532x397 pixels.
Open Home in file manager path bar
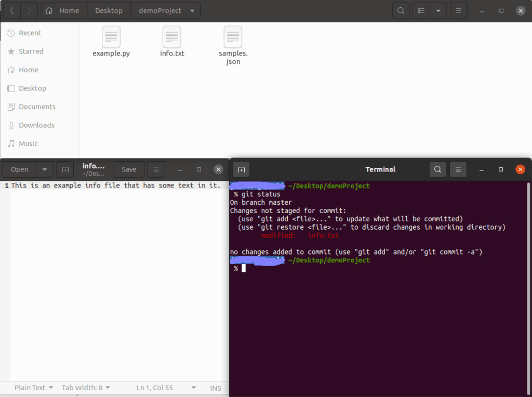(x=64, y=10)
